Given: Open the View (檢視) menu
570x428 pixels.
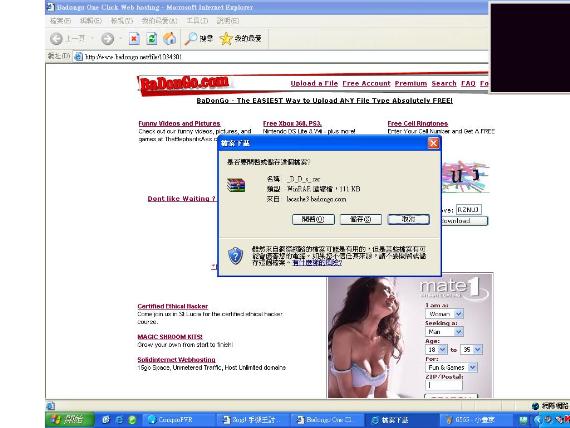Looking at the screenshot, I should tap(122, 21).
